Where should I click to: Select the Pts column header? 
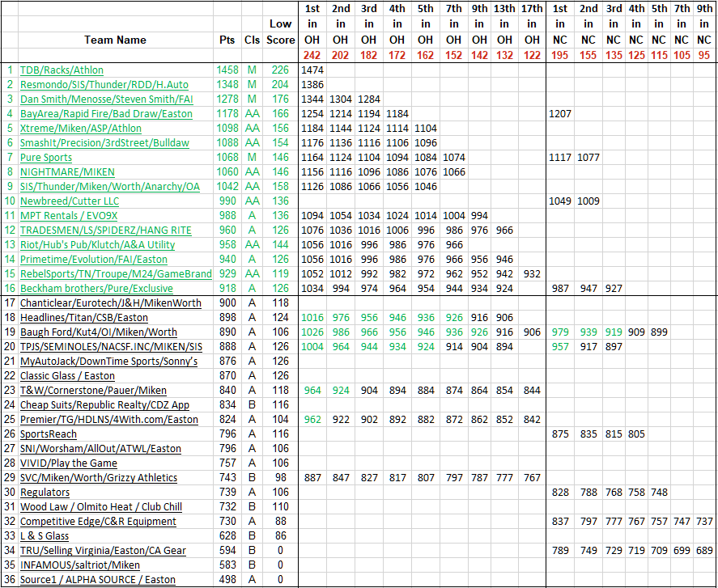(x=227, y=40)
